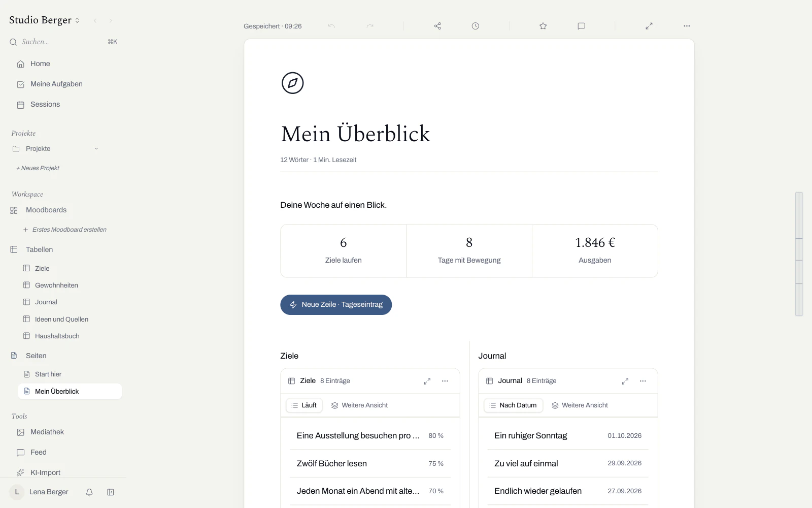This screenshot has width=812, height=508.
Task: Click the page minimap scrollbar
Action: (x=799, y=254)
